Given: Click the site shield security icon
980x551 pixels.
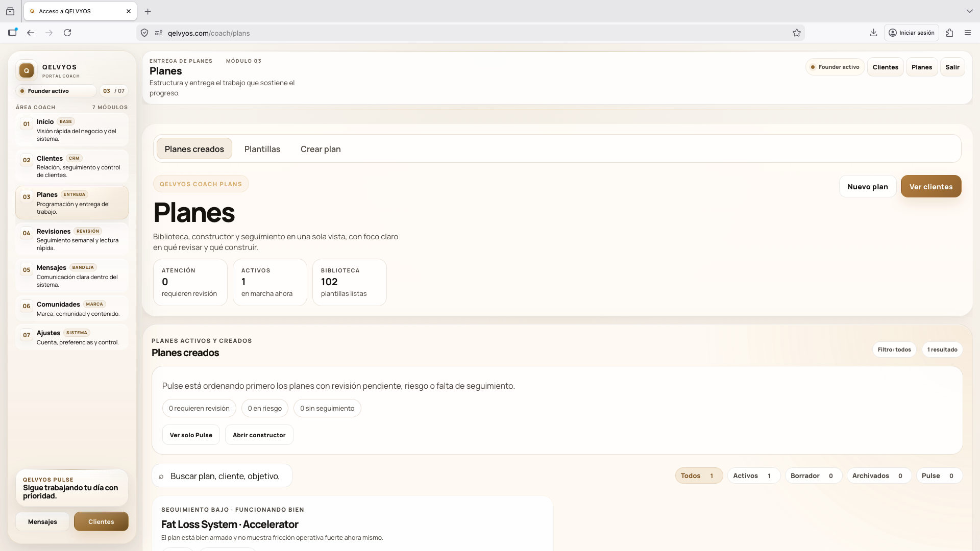Looking at the screenshot, I should click(x=144, y=33).
